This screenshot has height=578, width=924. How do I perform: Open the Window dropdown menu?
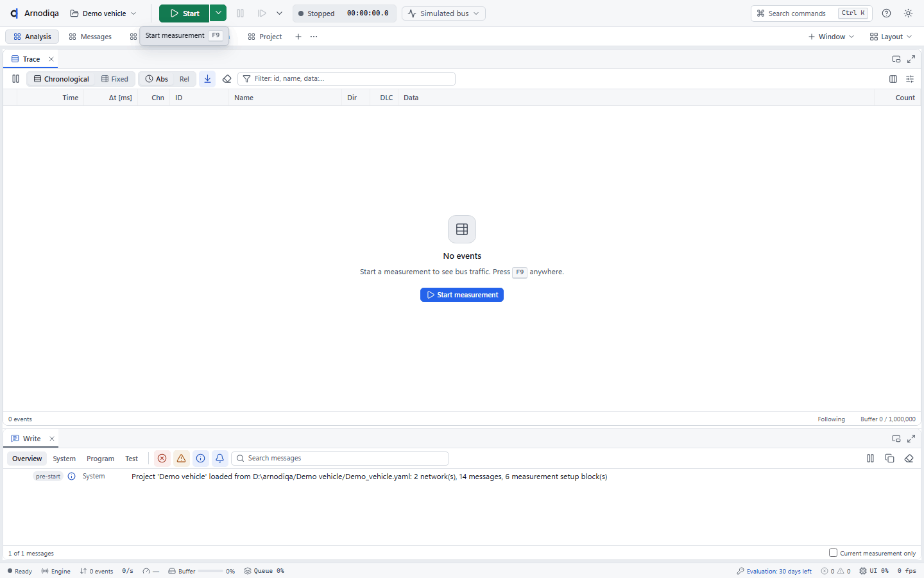tap(831, 37)
